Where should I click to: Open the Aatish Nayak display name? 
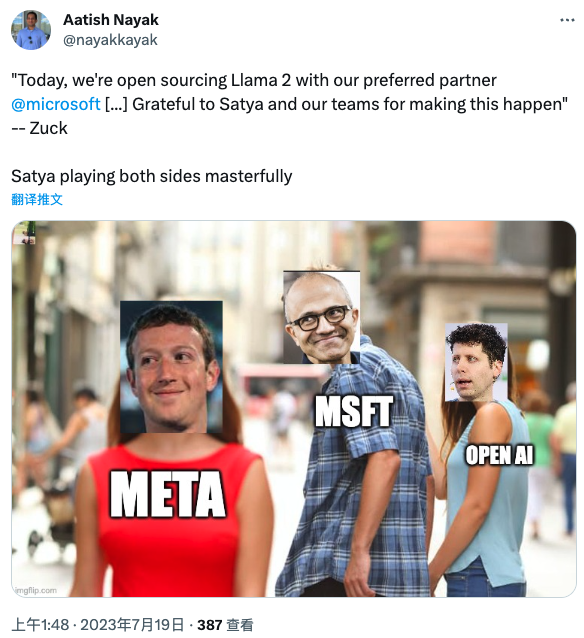[x=111, y=20]
